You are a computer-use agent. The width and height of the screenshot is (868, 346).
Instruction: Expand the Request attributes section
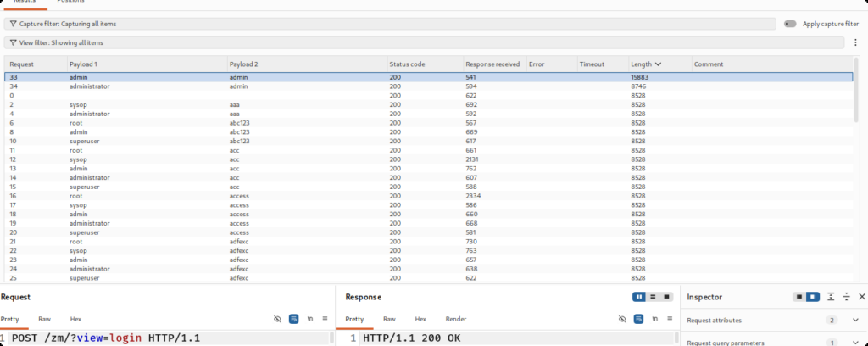(854, 321)
